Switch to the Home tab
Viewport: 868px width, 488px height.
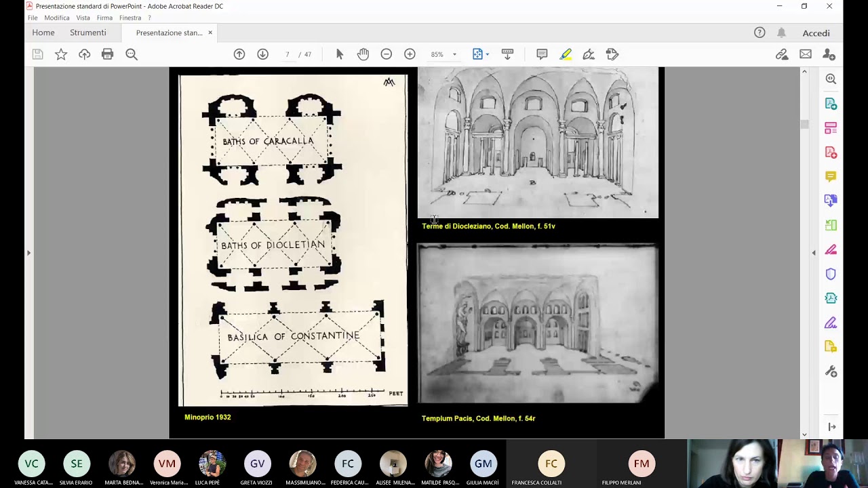click(43, 33)
